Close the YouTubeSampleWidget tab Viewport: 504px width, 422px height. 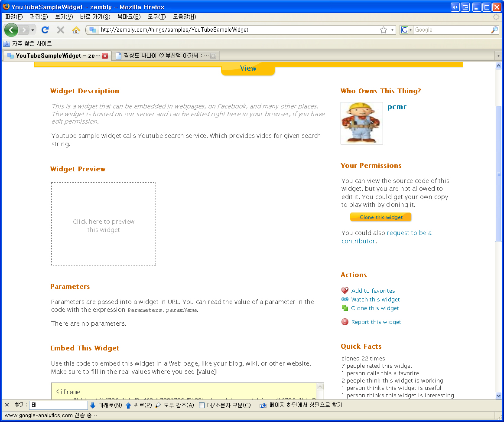[x=105, y=56]
